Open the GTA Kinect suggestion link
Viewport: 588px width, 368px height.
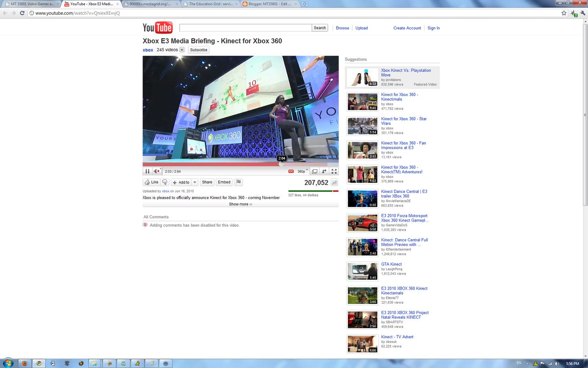pos(391,264)
